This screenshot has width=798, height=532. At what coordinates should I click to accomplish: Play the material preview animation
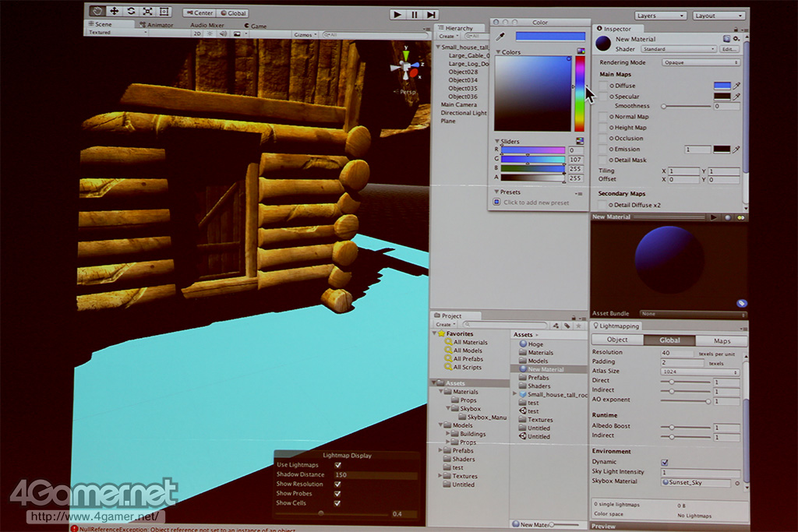714,217
